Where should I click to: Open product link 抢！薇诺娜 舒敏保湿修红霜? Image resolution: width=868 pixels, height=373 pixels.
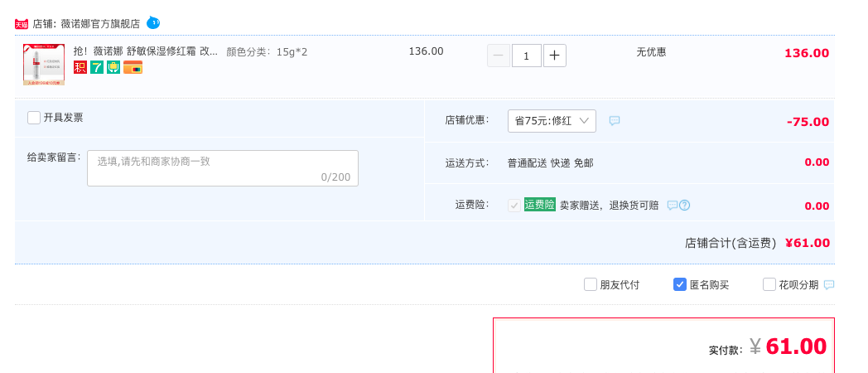(146, 51)
